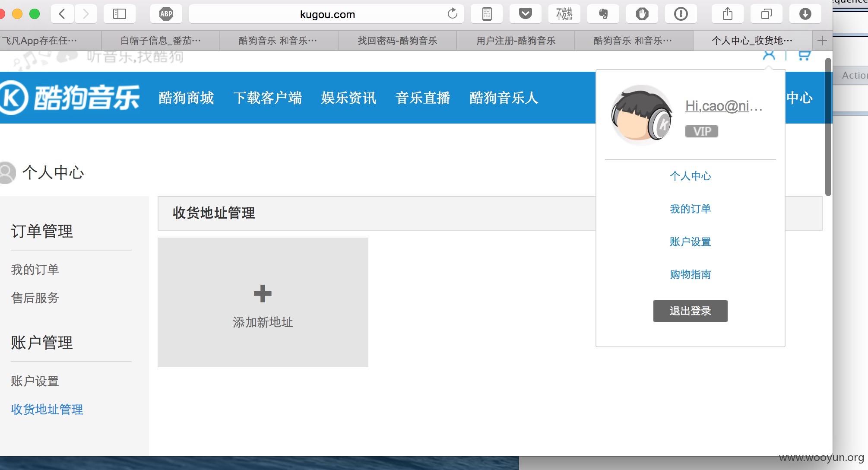Click the page vertical scrollbar
Viewport: 868px width, 470px height.
[828, 127]
